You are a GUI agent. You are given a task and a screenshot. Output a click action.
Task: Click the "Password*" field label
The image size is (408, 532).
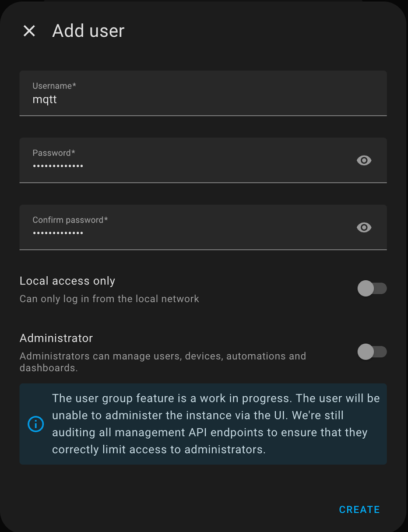(x=54, y=153)
